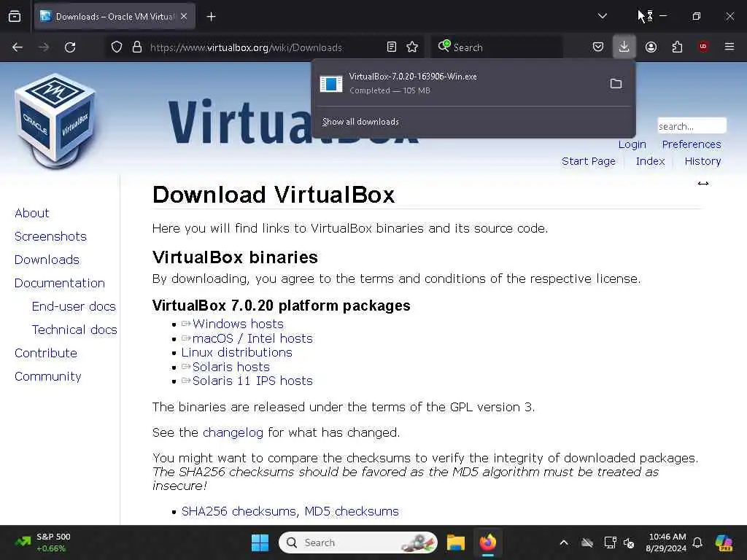This screenshot has height=560, width=747.
Task: Open the SHA256 checksums link
Action: click(x=239, y=511)
